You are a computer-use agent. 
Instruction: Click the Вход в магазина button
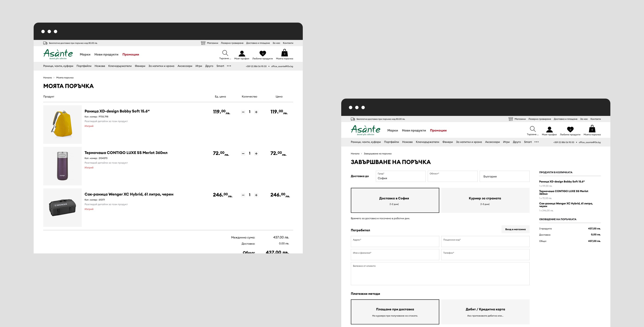click(x=515, y=229)
